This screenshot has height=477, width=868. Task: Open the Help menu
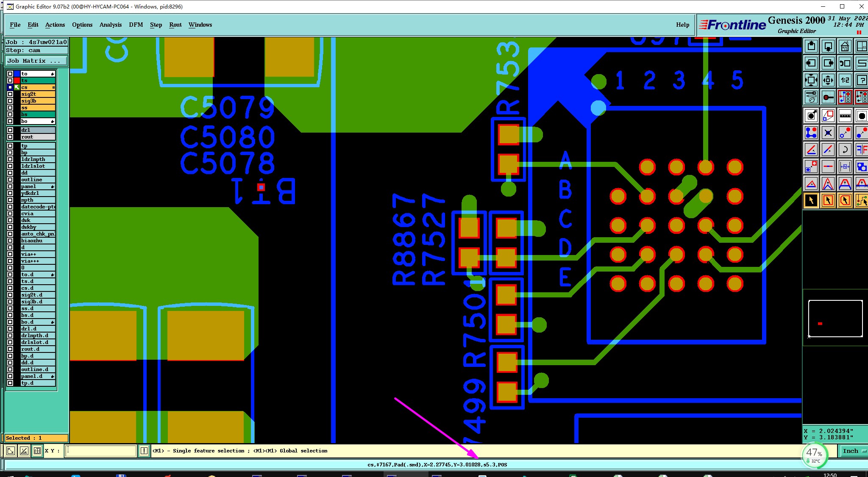[x=682, y=25]
